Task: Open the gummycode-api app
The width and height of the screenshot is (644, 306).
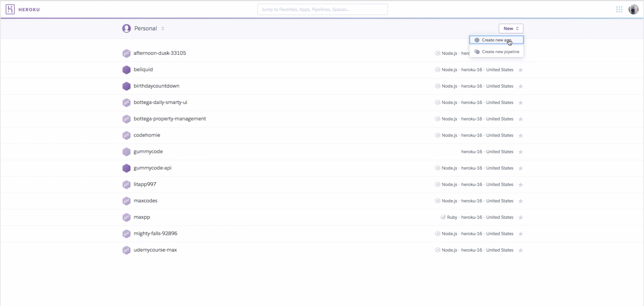Action: [153, 168]
